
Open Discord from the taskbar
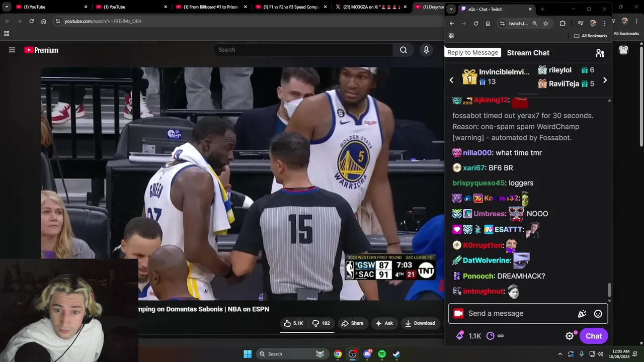367,354
